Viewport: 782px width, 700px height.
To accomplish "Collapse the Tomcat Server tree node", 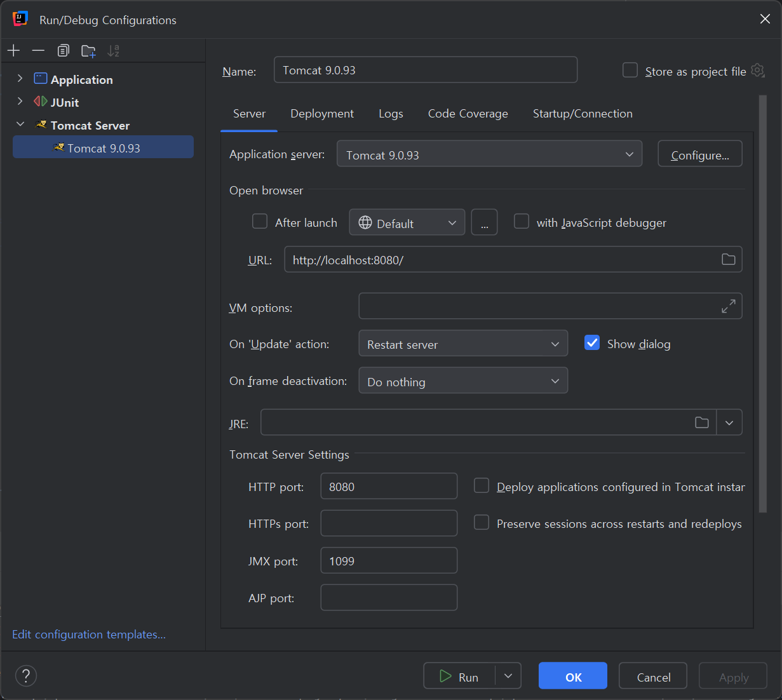I will click(20, 124).
